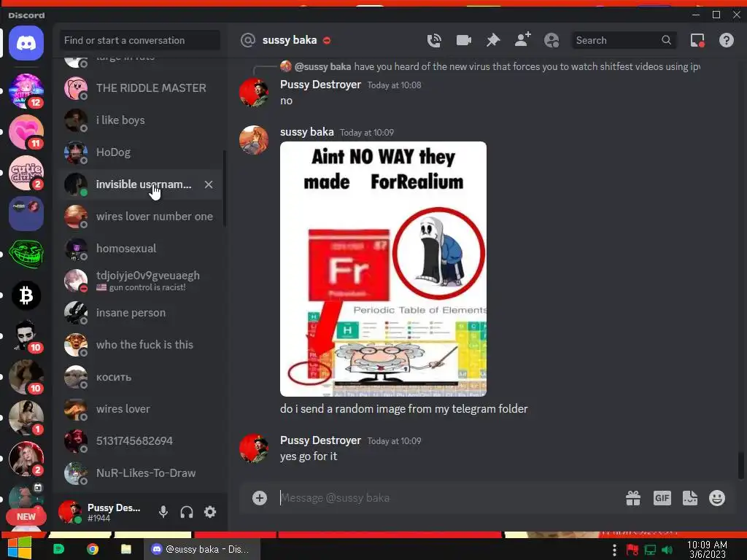Open File Explorer from taskbar
This screenshot has width=747, height=560.
click(125, 549)
